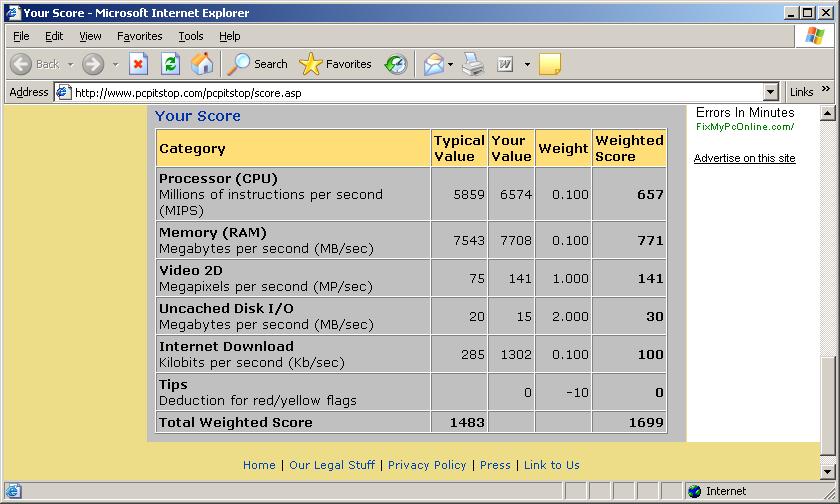Click inside the URL address field
840x504 pixels.
point(400,92)
